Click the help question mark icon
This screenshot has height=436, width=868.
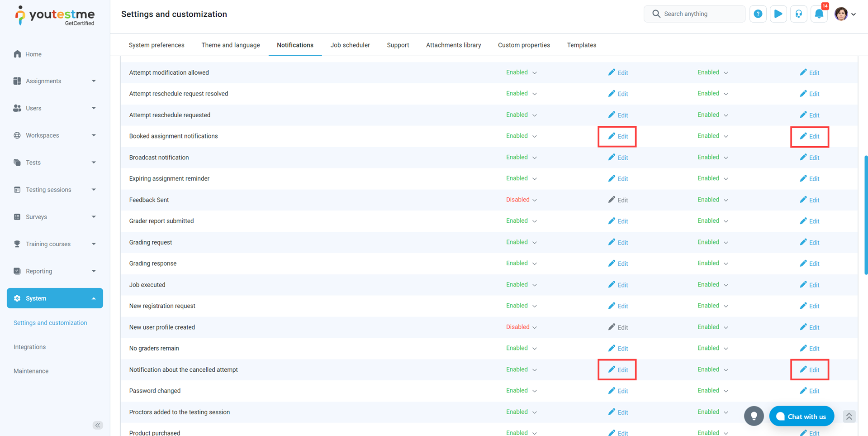[758, 14]
